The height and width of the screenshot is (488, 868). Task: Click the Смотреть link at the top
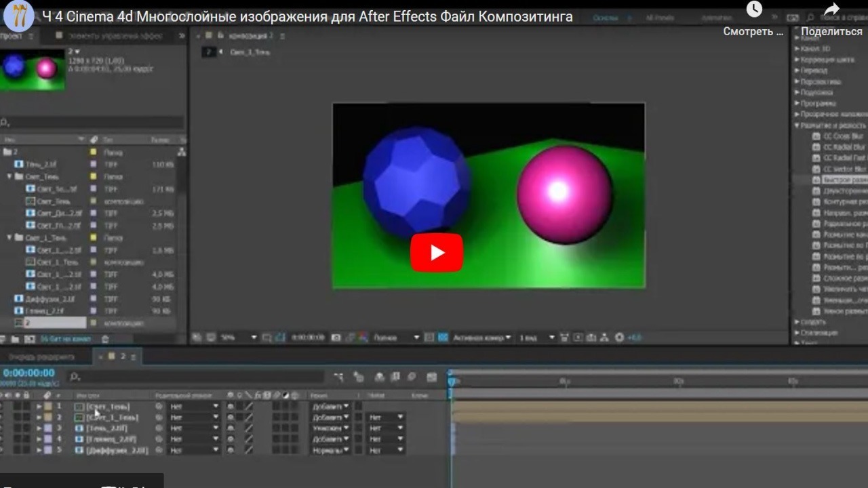point(751,32)
